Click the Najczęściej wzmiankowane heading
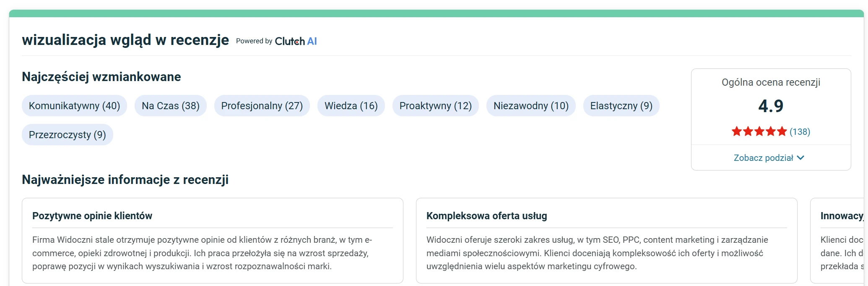This screenshot has width=868, height=286. 101,77
